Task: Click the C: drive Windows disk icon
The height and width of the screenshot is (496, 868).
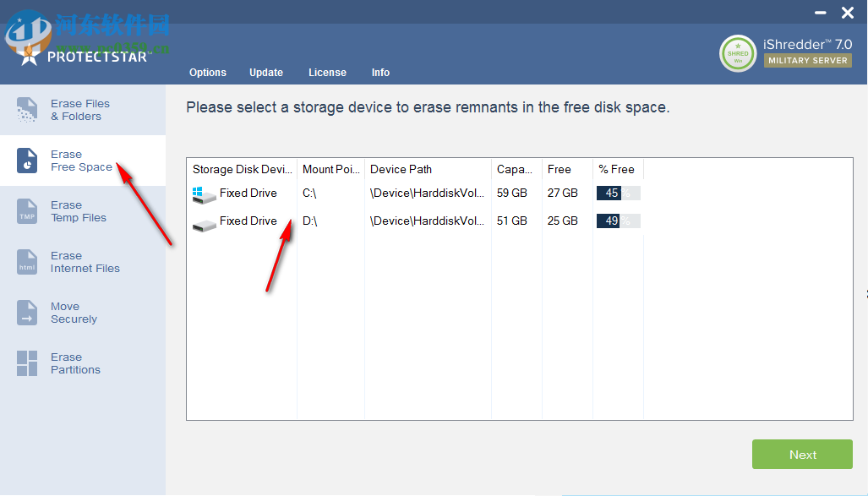Action: (204, 193)
